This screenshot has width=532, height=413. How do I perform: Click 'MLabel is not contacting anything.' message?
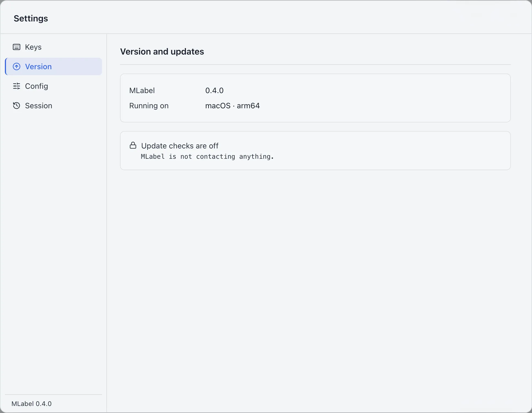[x=207, y=157]
